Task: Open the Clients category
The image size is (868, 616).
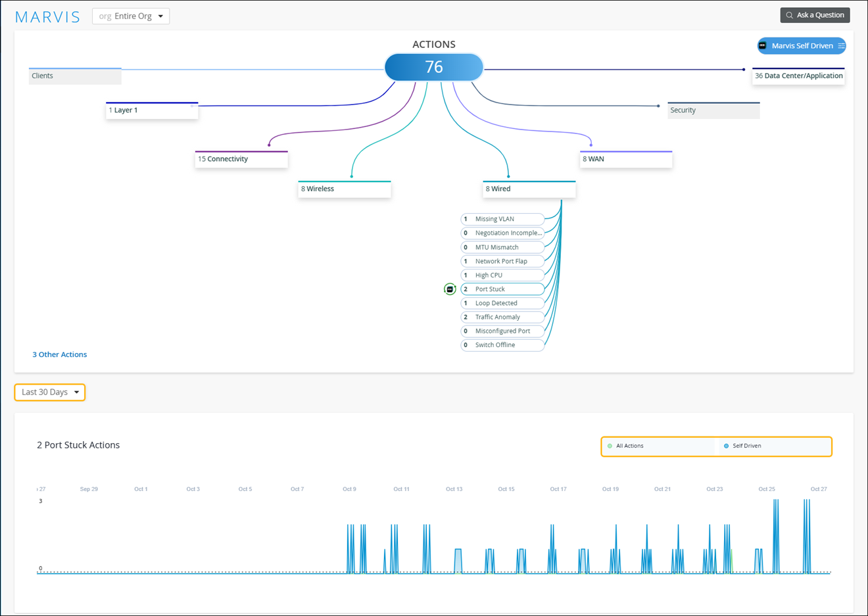Action: 75,76
